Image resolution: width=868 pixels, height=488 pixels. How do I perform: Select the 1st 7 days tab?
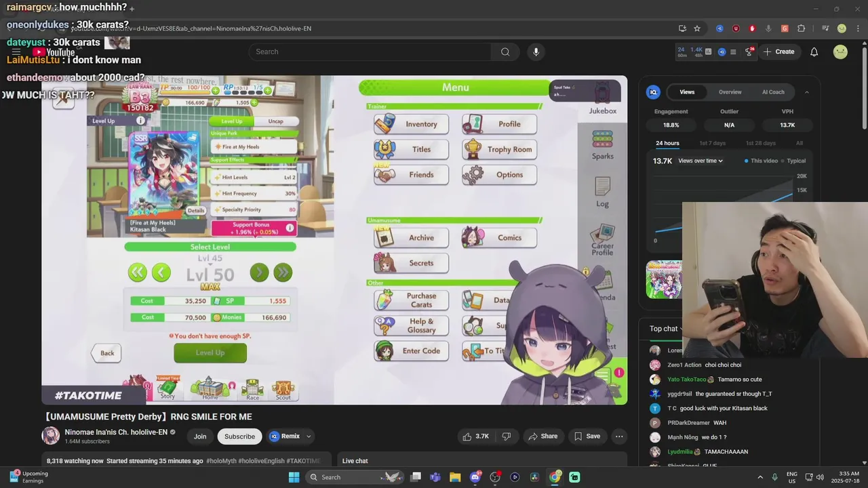[712, 143]
